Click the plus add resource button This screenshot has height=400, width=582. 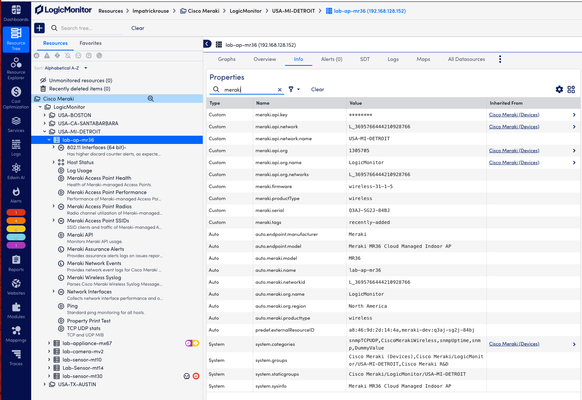[x=39, y=28]
